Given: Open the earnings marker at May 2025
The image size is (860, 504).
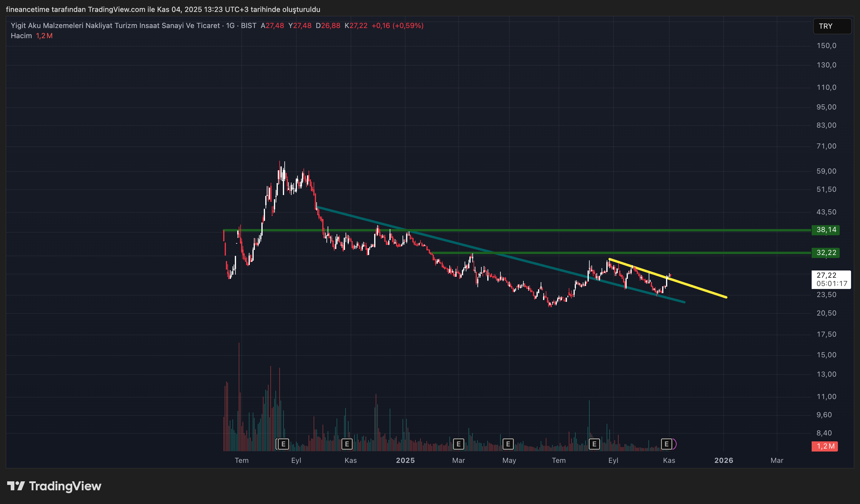Looking at the screenshot, I should click(508, 444).
